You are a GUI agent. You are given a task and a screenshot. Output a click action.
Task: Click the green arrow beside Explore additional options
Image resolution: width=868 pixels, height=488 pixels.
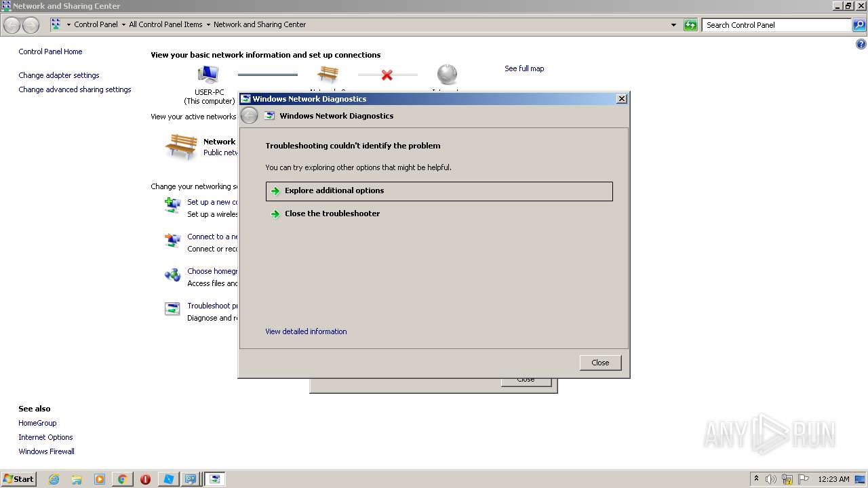pos(275,191)
